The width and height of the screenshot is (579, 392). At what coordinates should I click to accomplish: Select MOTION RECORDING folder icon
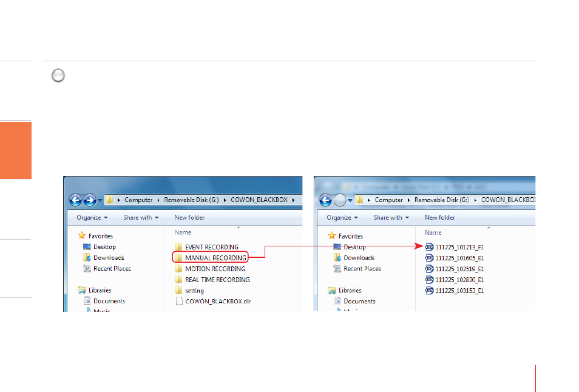178,268
